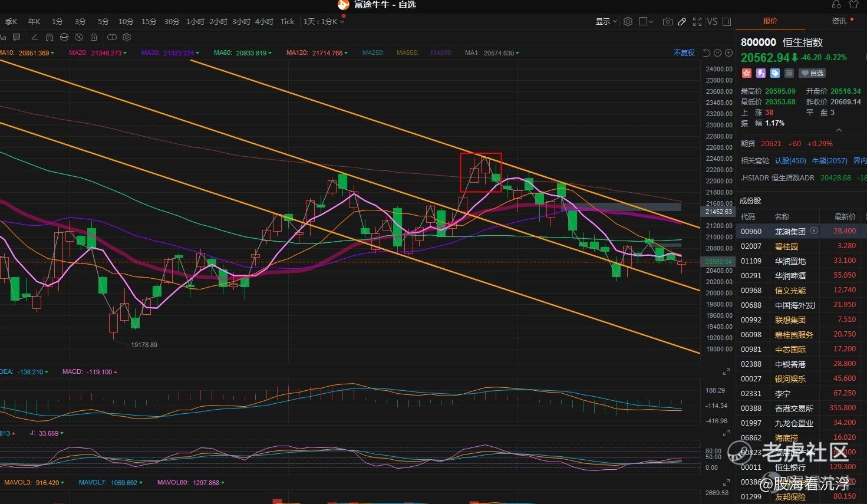The width and height of the screenshot is (867, 504).
Task: Collapse the quote details chevron
Action: [x=839, y=130]
